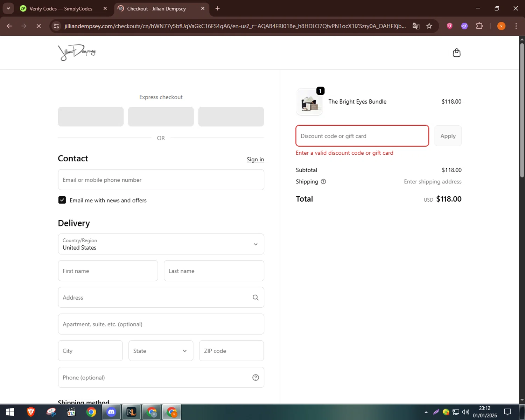Open the Country/Region dropdown
Viewport: 525px width, 420px height.
pos(161,244)
